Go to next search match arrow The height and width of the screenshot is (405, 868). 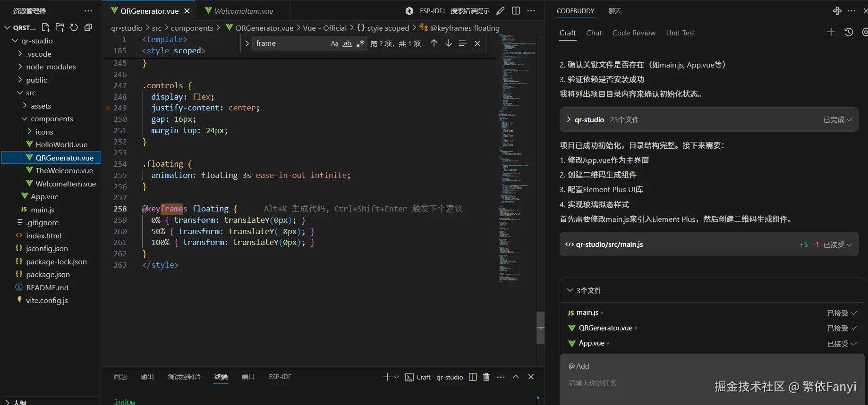click(449, 43)
